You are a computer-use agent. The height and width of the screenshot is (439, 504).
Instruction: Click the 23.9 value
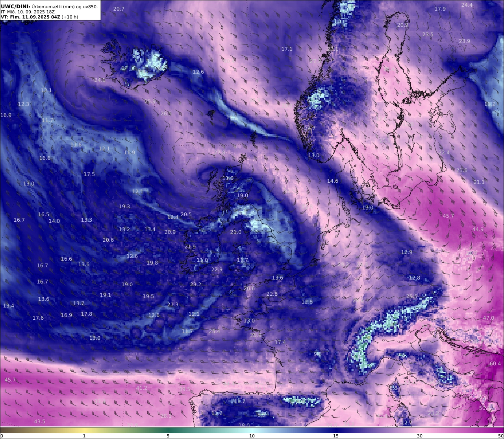tap(464, 41)
